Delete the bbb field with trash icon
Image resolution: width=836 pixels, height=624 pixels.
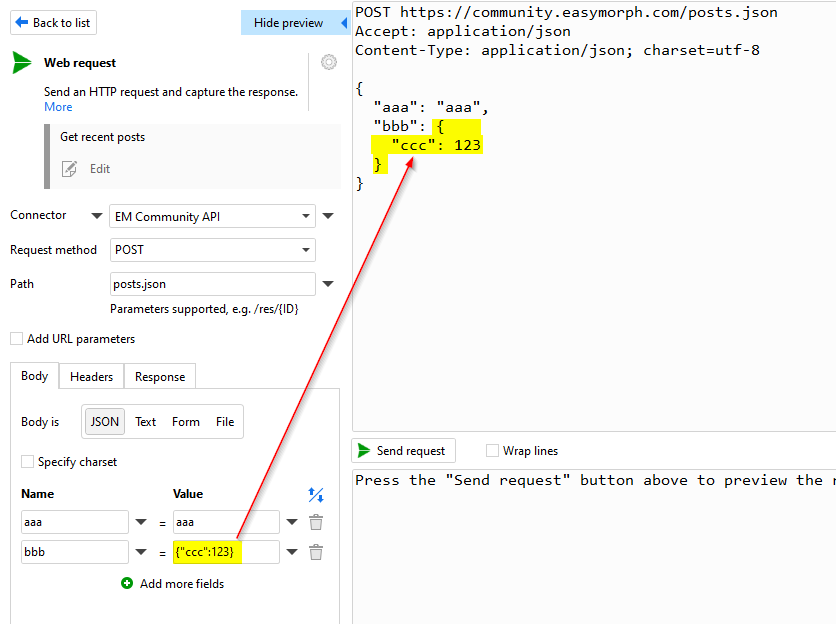tap(316, 551)
